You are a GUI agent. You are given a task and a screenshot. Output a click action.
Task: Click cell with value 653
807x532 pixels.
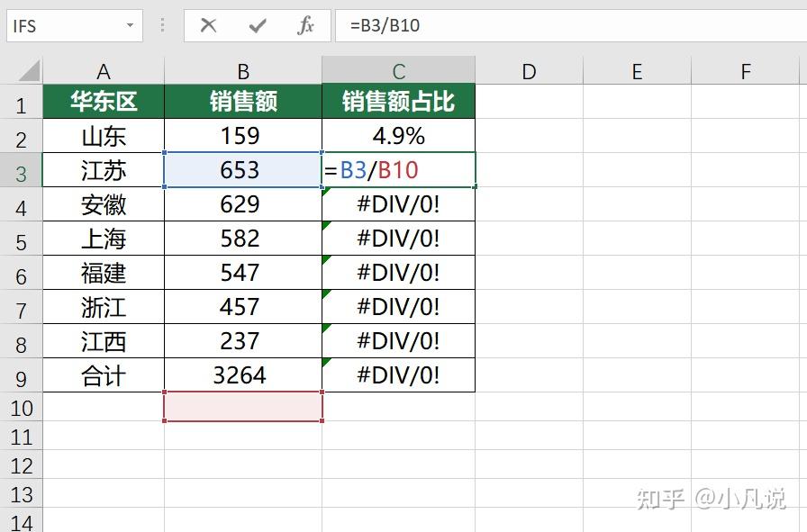(x=243, y=170)
